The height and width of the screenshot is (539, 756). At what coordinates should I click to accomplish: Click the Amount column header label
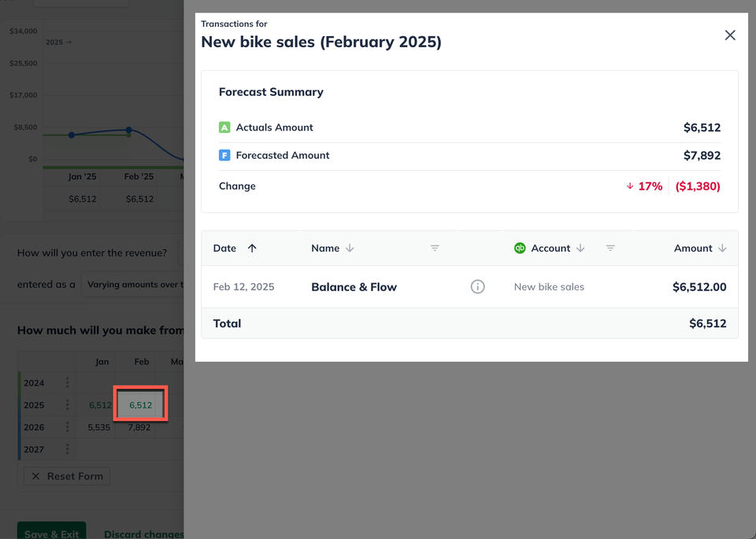(x=693, y=248)
